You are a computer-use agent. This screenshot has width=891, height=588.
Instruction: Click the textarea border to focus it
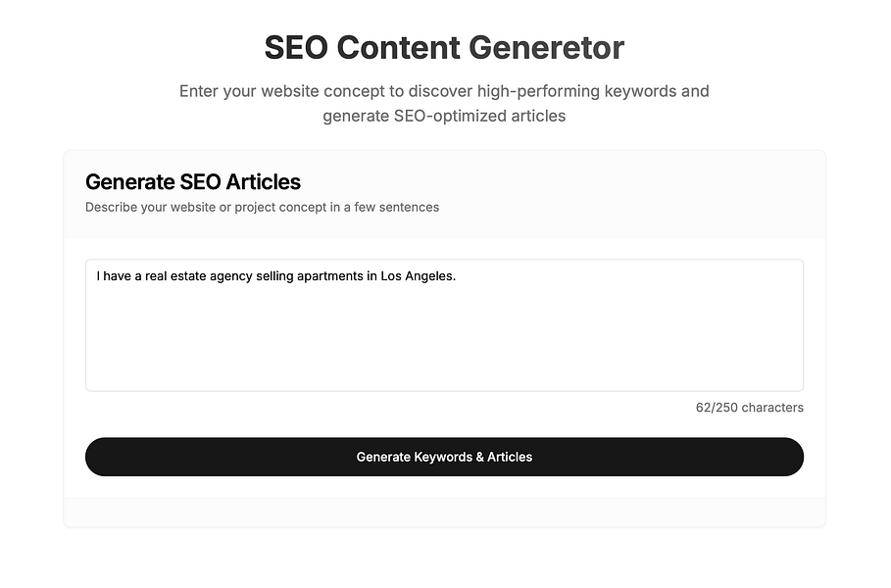[444, 258]
